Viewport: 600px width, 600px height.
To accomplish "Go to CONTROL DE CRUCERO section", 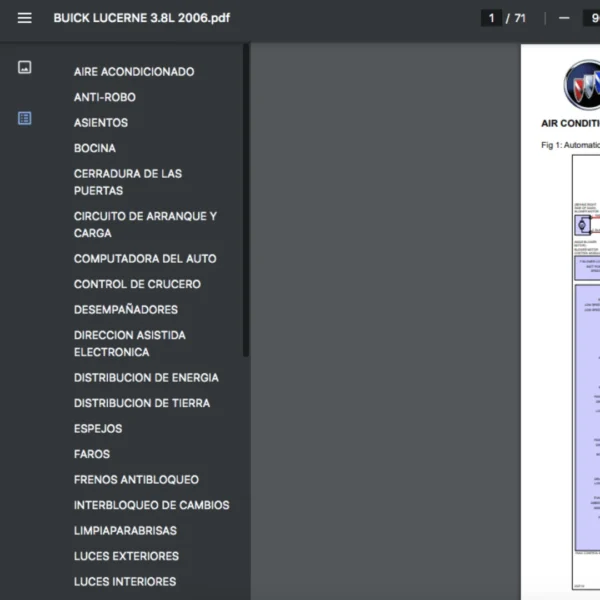I will [137, 284].
